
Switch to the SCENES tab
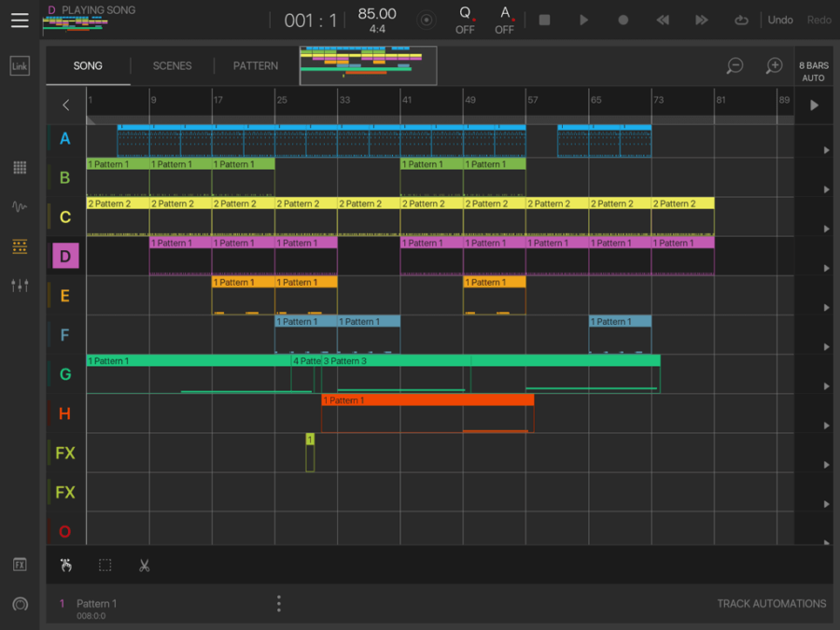click(172, 65)
